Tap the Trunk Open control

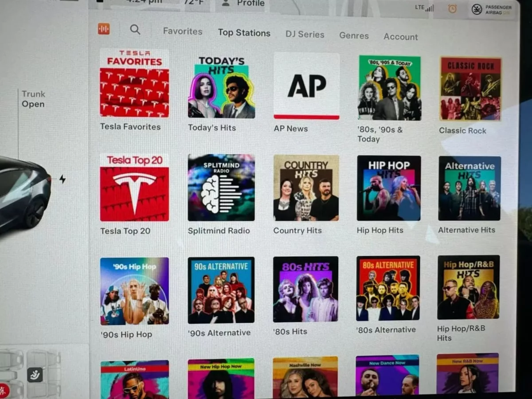tap(33, 99)
